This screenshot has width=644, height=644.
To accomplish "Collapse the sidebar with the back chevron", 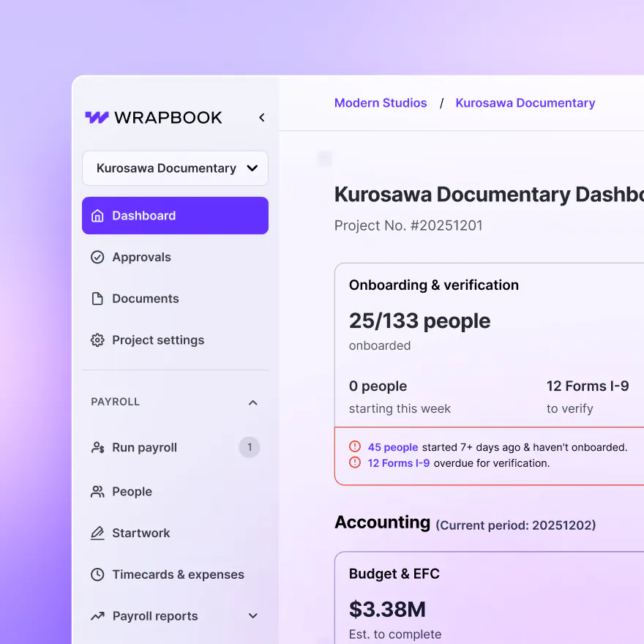I will pyautogui.click(x=262, y=118).
